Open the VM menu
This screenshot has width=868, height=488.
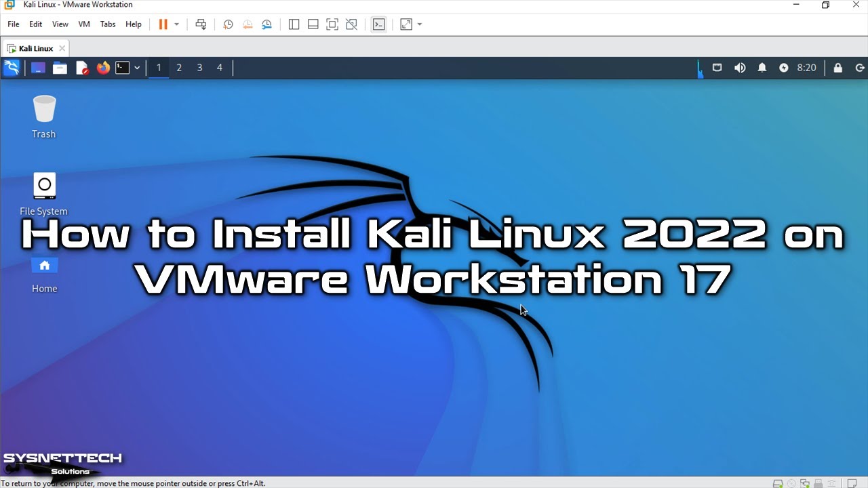click(84, 24)
